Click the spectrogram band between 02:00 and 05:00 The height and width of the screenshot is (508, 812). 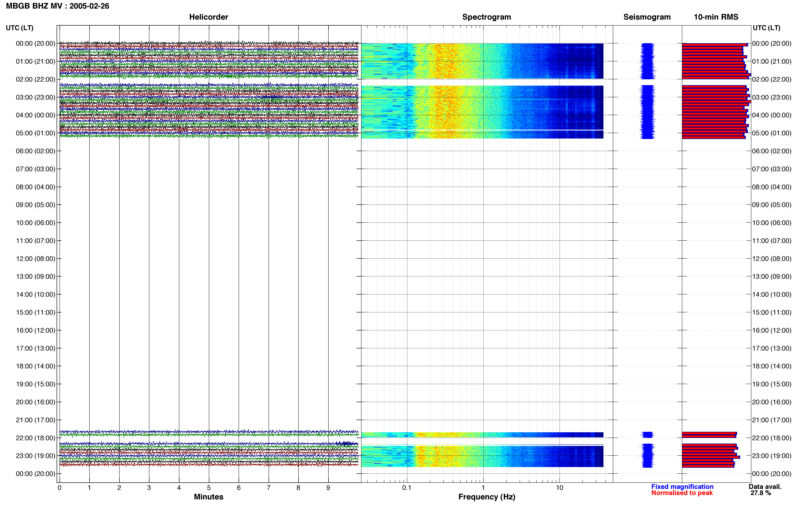pos(482,112)
